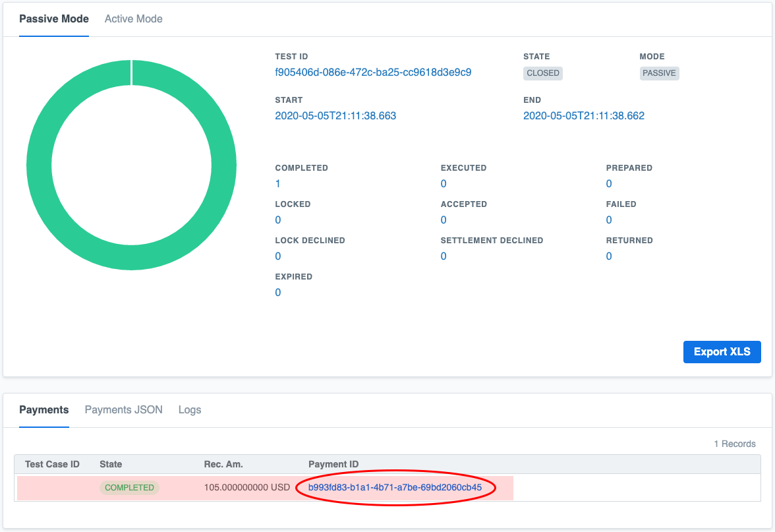Open the COMPLETED count link

tap(277, 183)
